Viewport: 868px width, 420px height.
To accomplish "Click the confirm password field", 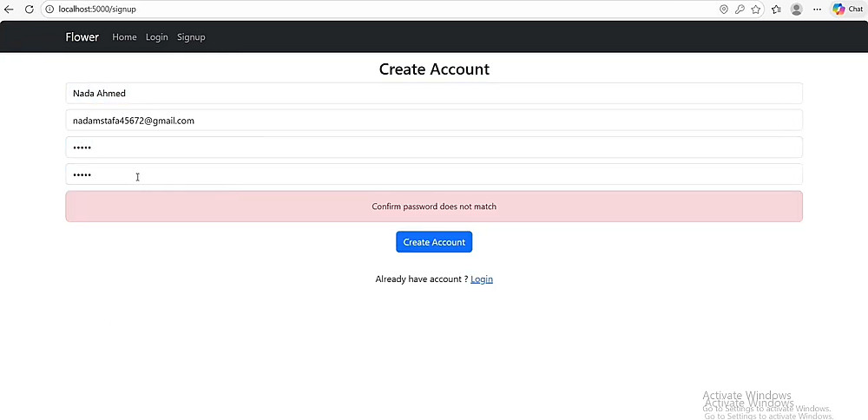I will pyautogui.click(x=434, y=174).
